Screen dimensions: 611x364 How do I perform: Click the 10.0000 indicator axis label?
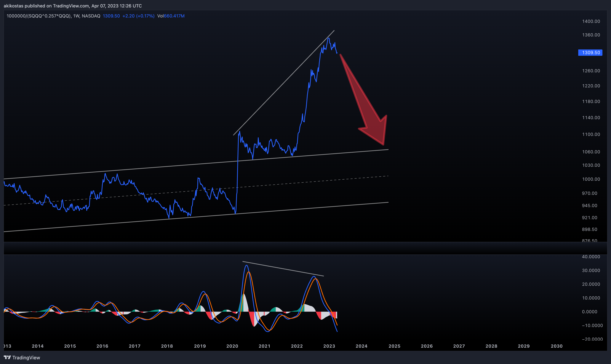click(591, 298)
